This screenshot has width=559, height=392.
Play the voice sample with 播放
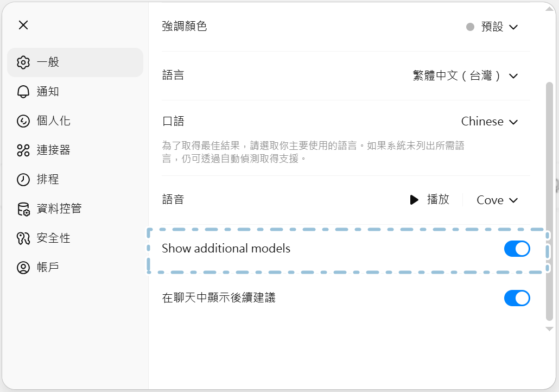pyautogui.click(x=430, y=200)
